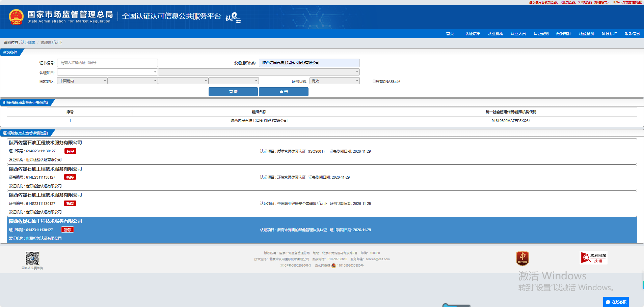Open the third region dropdown in 国家地区 row
Image resolution: width=644 pixels, height=307 pixels.
[x=183, y=81]
